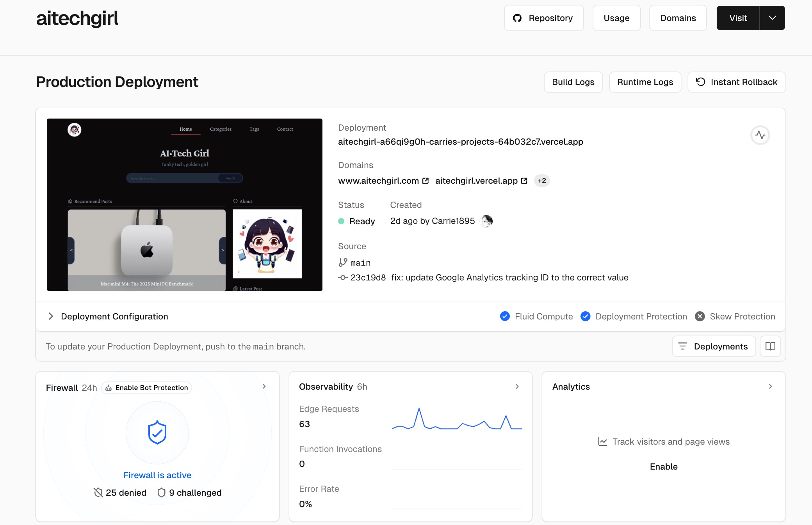Click the Edge Requests value 63

[x=304, y=424]
